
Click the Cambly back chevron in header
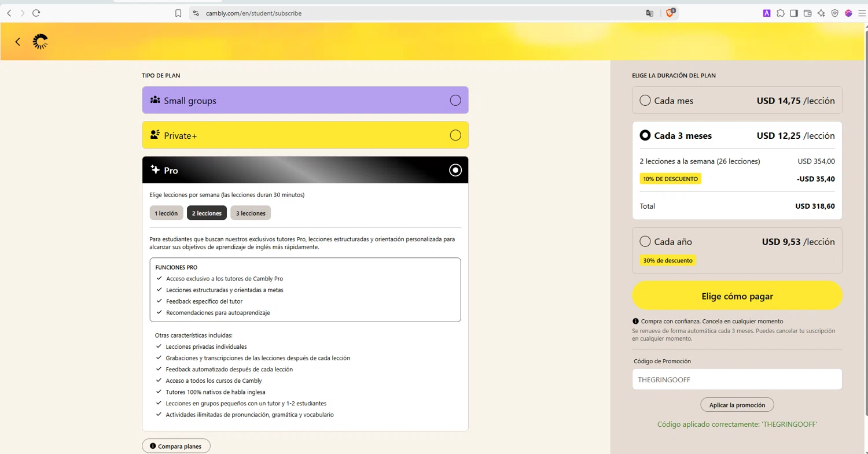[x=17, y=42]
